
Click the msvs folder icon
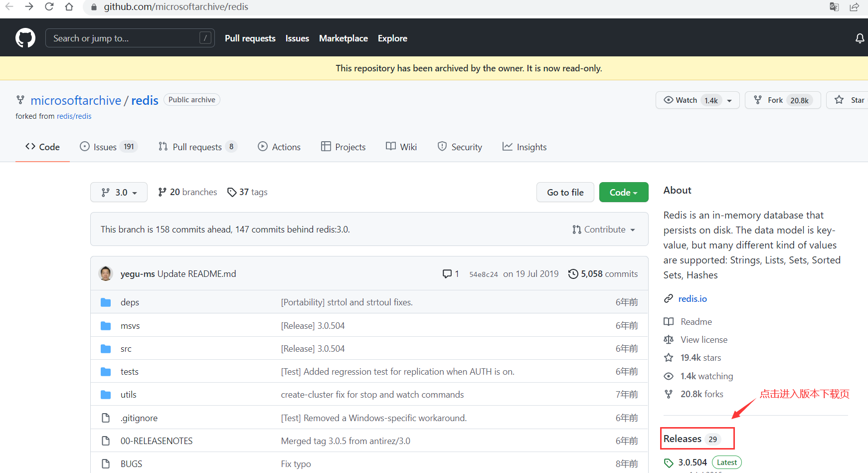pyautogui.click(x=106, y=326)
